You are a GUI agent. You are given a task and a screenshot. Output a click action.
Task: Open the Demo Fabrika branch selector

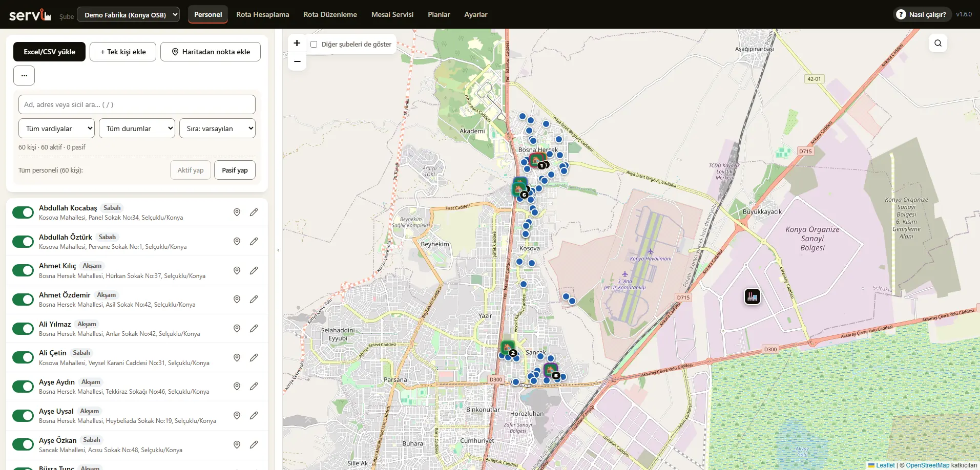(x=128, y=15)
